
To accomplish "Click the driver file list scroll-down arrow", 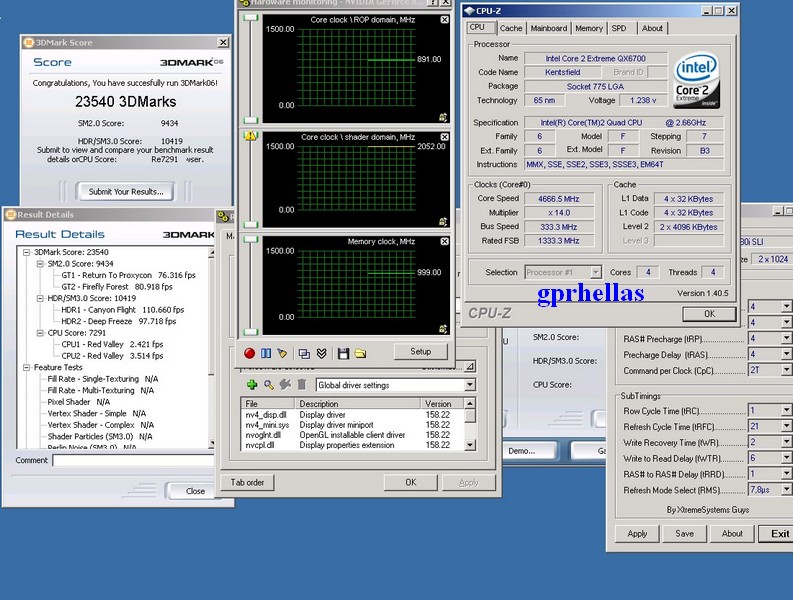I will 470,445.
